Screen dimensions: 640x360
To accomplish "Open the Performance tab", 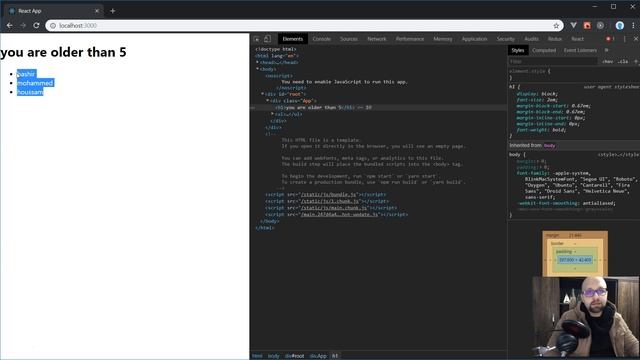I will [410, 39].
